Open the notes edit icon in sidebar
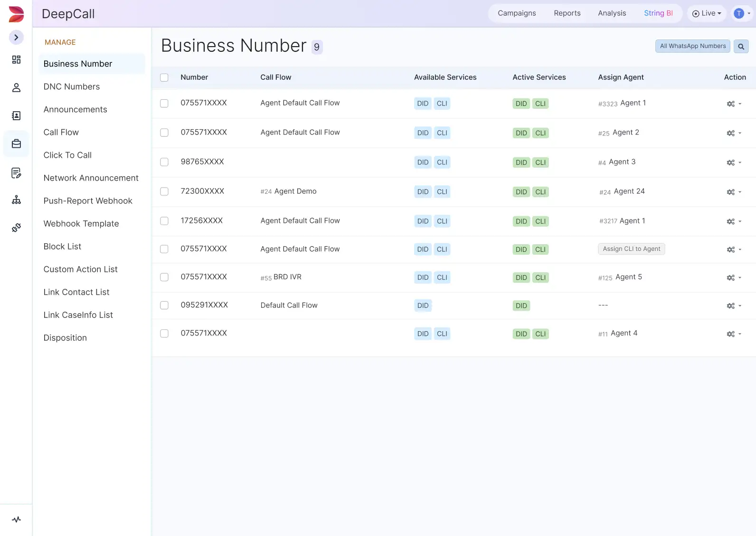 pos(16,173)
